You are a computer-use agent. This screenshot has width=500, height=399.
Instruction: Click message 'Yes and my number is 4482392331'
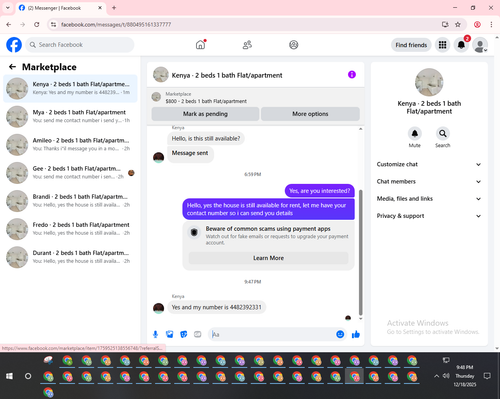[x=217, y=307]
